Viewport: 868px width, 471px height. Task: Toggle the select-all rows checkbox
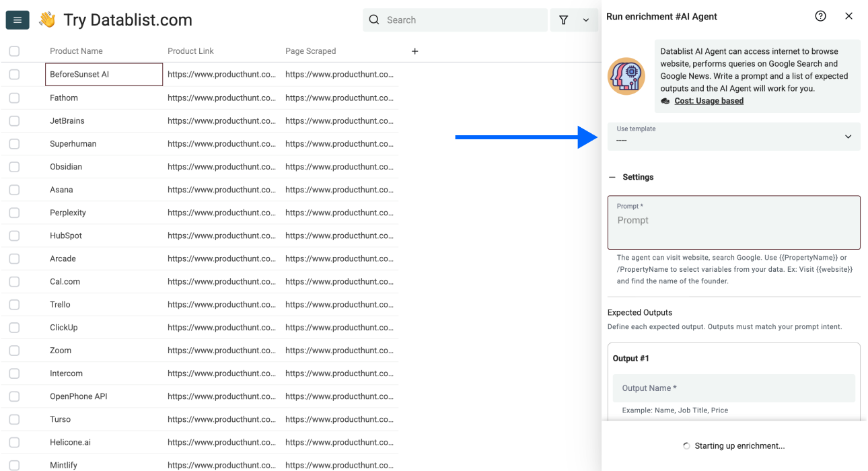tap(14, 51)
